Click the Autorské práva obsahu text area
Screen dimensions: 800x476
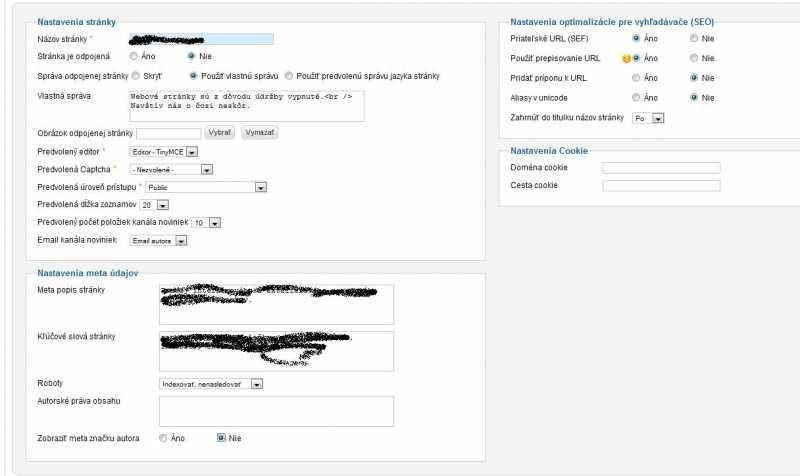tap(276, 411)
